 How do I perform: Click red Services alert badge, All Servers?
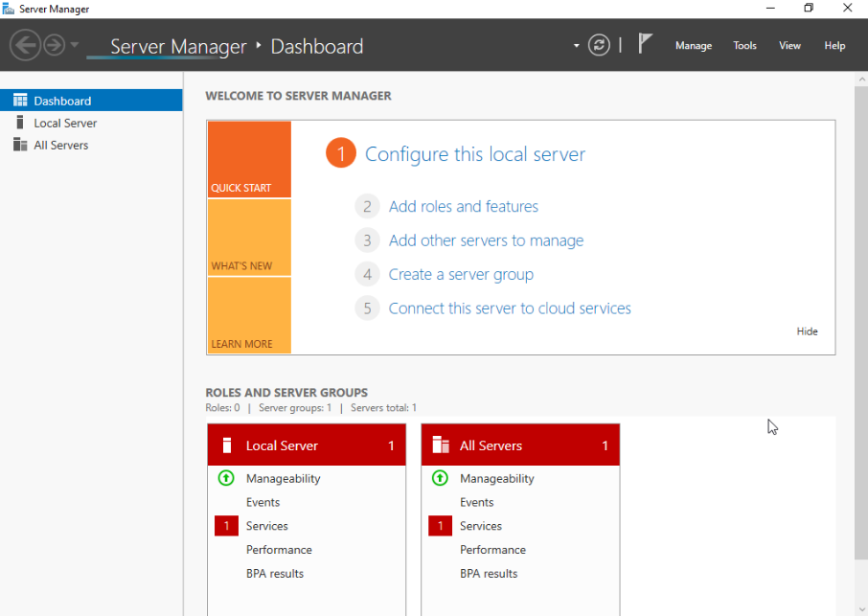pyautogui.click(x=440, y=526)
